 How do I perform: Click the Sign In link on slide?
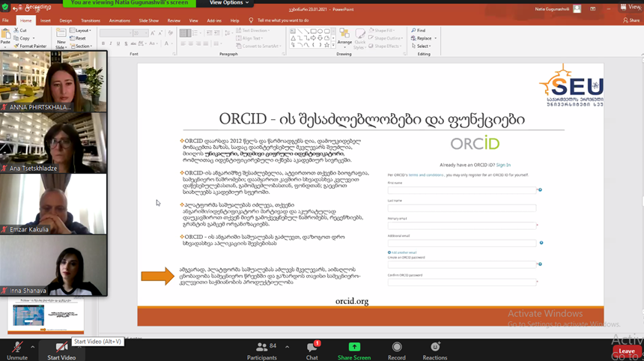click(x=503, y=165)
